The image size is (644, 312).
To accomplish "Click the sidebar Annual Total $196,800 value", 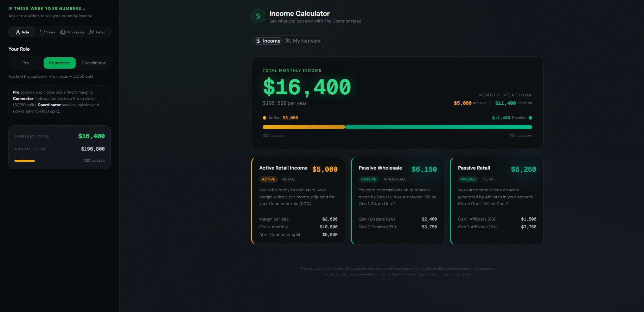I will (x=93, y=149).
